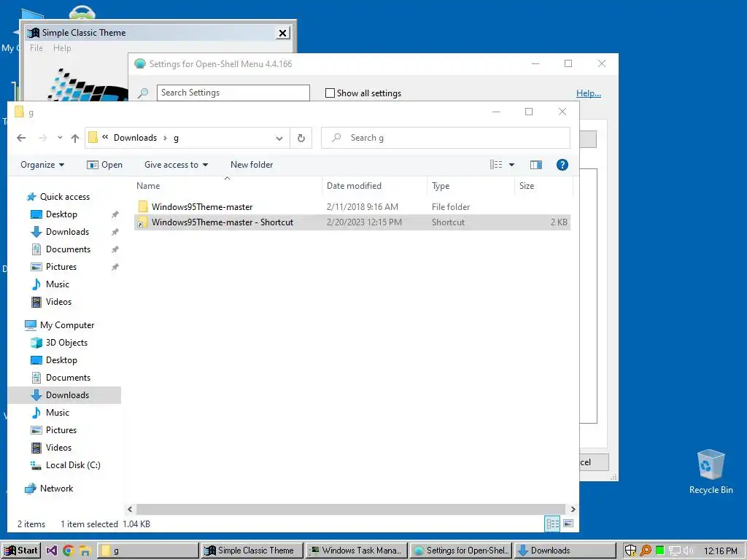Screen dimensions: 747x560
Task: Switch to Windows Task Manager taskbar button
Action: 356,551
